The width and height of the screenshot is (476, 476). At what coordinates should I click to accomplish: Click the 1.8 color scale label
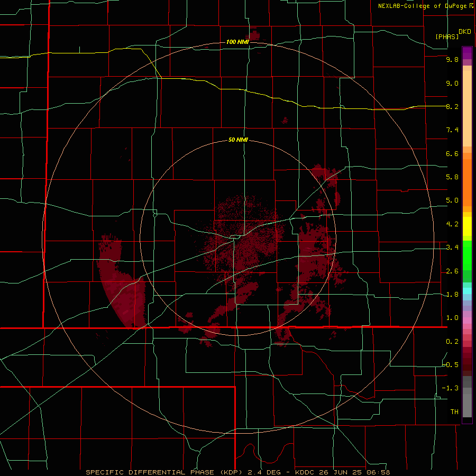click(452, 295)
